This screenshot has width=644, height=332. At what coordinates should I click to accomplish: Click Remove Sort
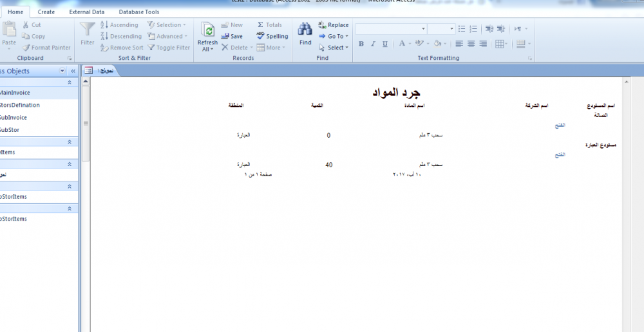point(122,48)
